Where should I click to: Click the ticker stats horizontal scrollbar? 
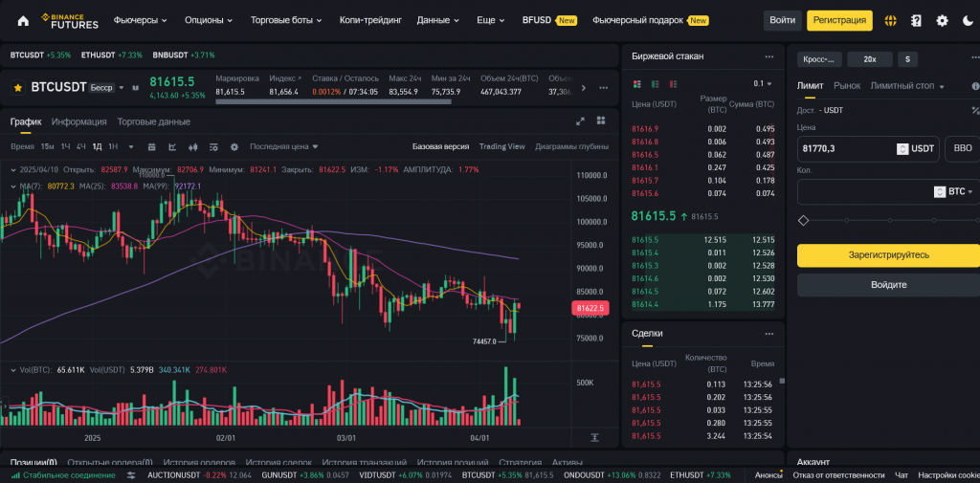(333, 101)
